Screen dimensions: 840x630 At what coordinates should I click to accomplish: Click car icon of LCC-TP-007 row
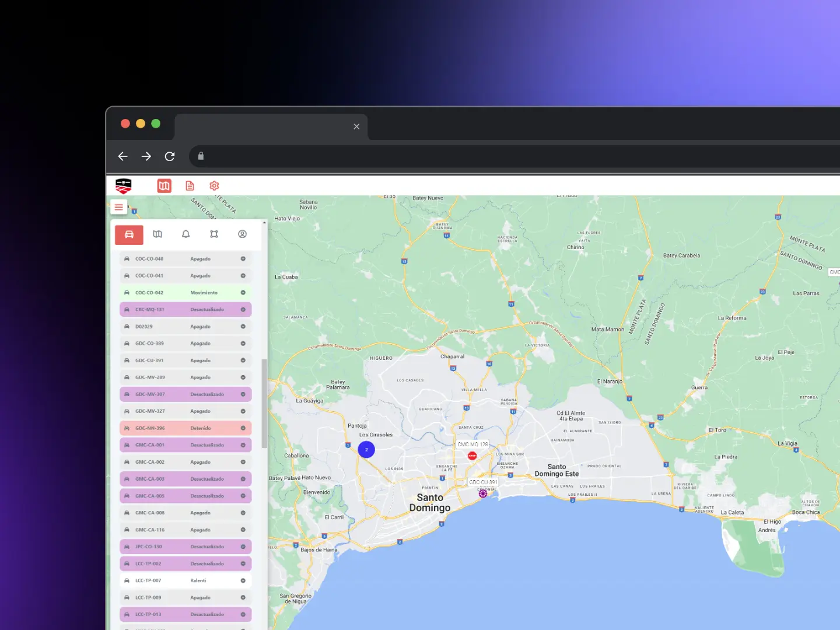coord(127,580)
